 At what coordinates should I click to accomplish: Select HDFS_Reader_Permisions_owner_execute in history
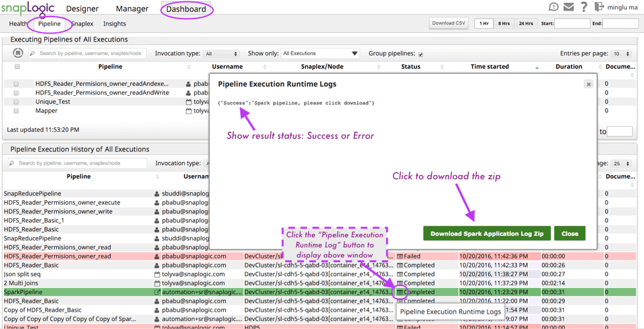tap(62, 202)
